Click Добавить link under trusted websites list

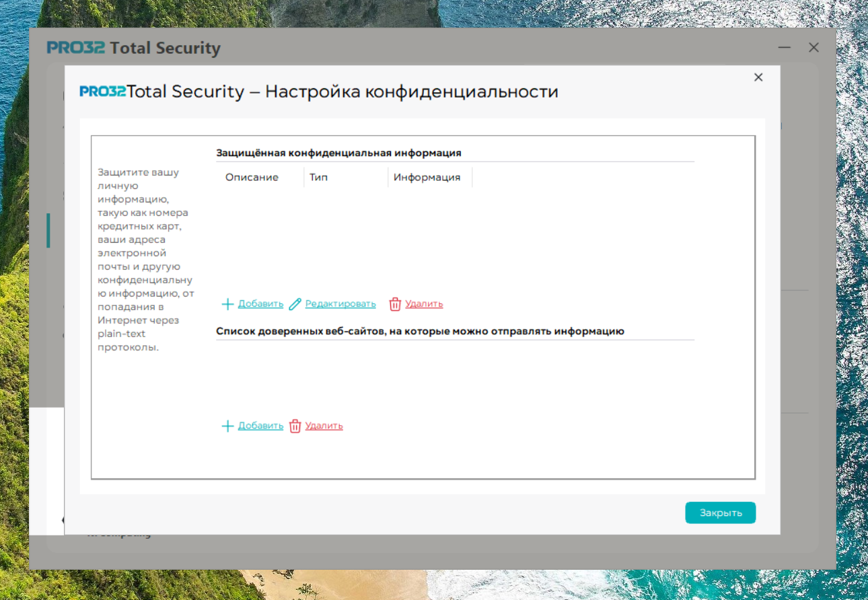point(261,426)
